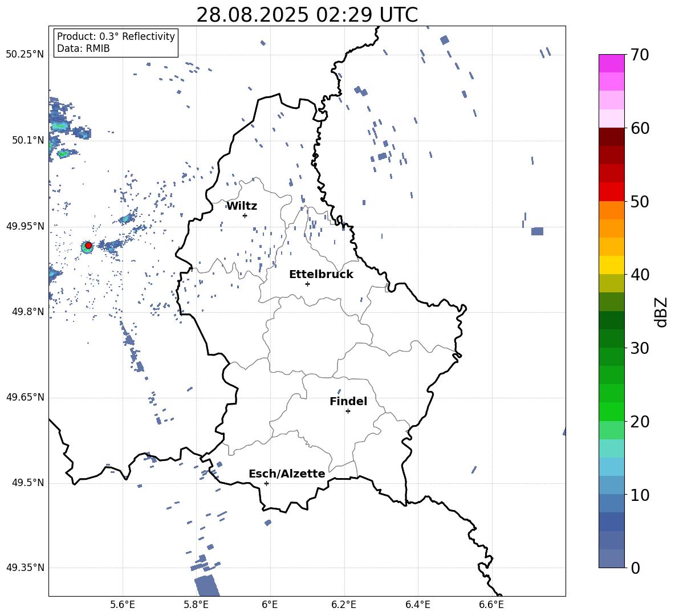The height and width of the screenshot is (616, 675).
Task: Click the magenta top colorbar segment
Action: pos(611,64)
